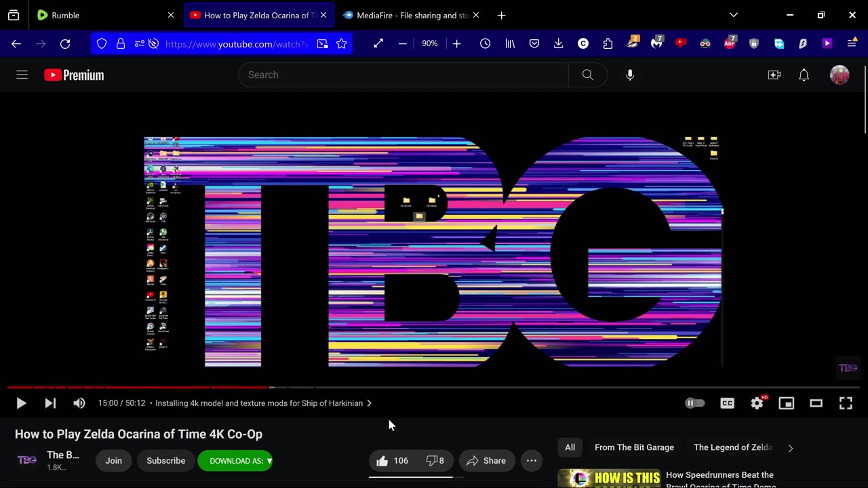Open the Firefox application menu
This screenshot has width=868, height=488.
852,43
